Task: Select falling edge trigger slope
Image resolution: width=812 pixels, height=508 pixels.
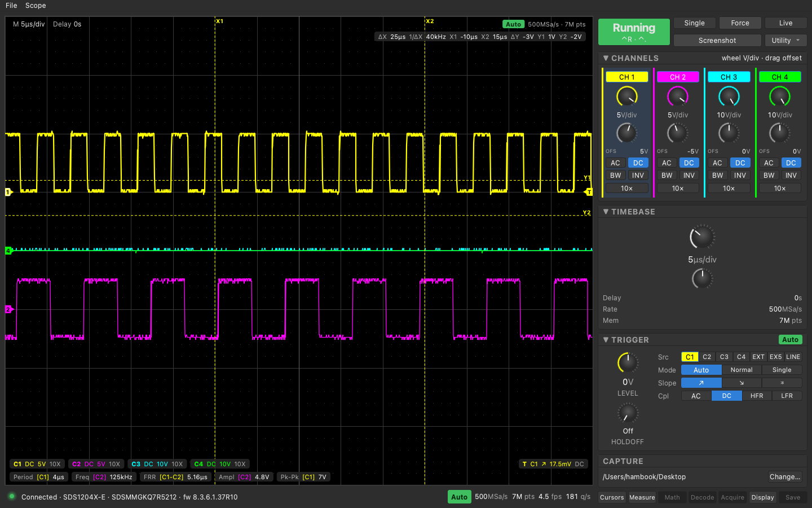Action: (742, 383)
